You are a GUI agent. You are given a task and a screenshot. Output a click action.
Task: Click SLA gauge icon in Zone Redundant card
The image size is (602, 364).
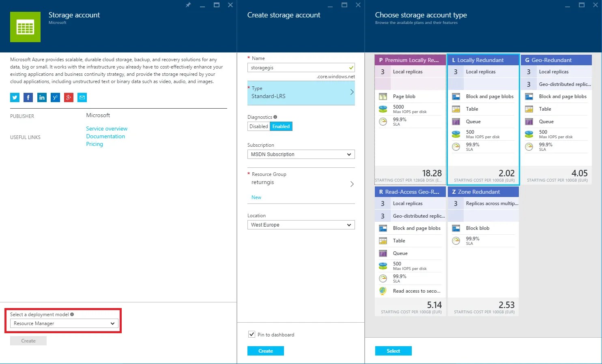[x=456, y=241]
